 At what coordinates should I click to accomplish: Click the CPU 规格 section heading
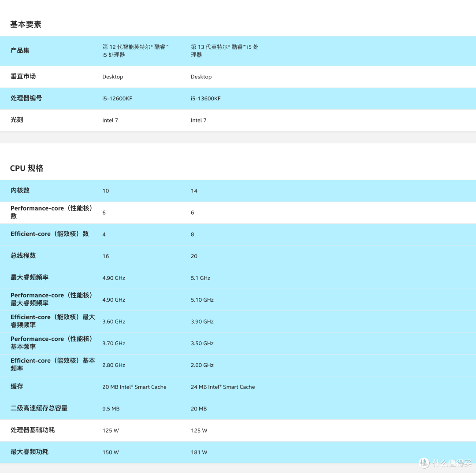[27, 168]
